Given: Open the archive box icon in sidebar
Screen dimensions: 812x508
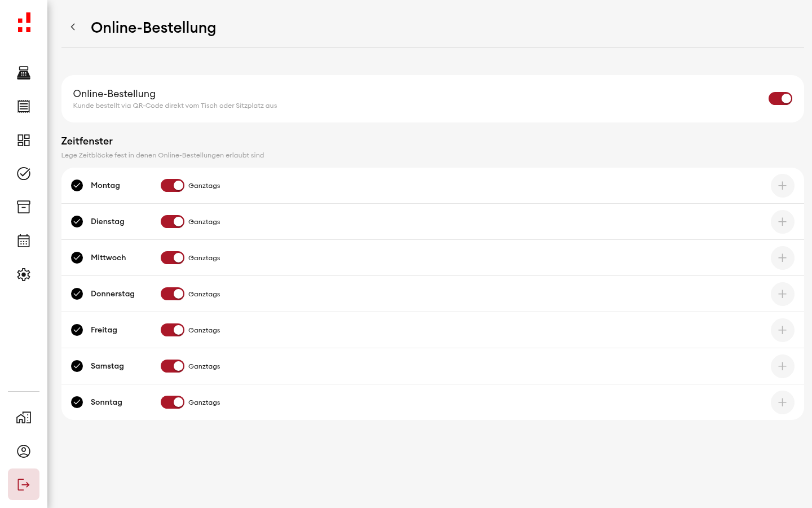Looking at the screenshot, I should click(x=24, y=207).
